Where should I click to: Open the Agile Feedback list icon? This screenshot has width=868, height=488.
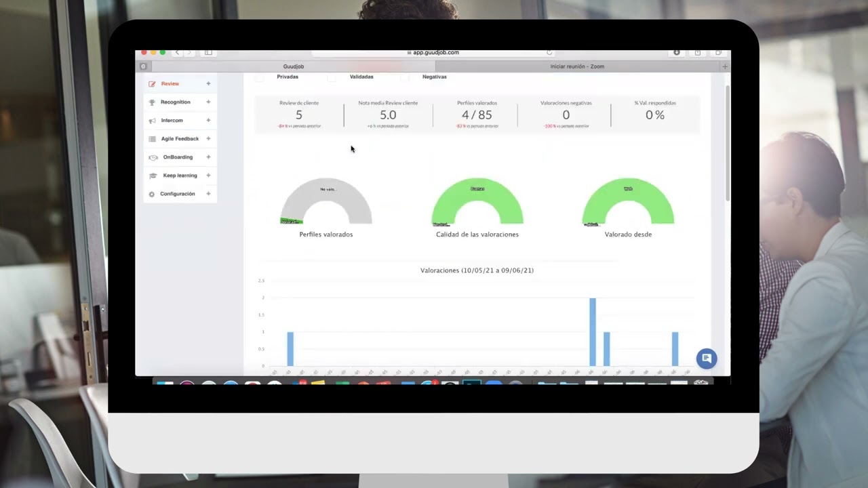(x=152, y=139)
